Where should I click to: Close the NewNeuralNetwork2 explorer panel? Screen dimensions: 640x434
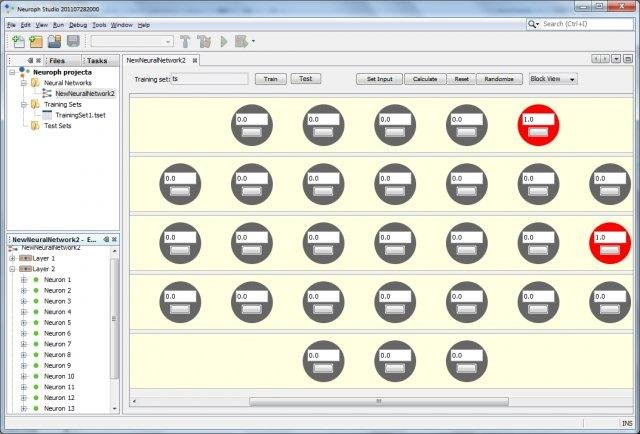[x=115, y=239]
